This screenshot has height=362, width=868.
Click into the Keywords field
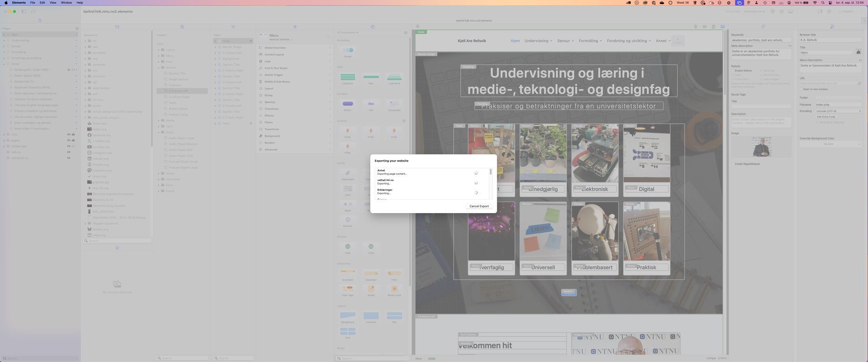coord(761,40)
